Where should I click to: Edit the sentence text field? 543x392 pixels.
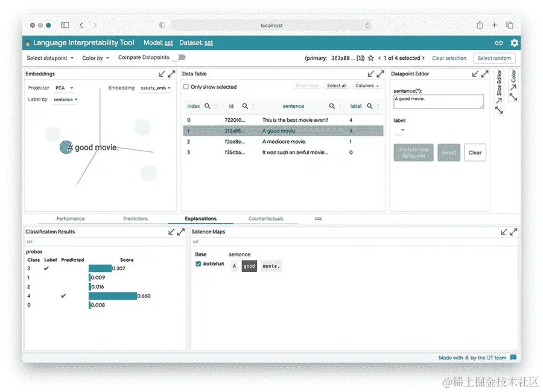click(439, 101)
